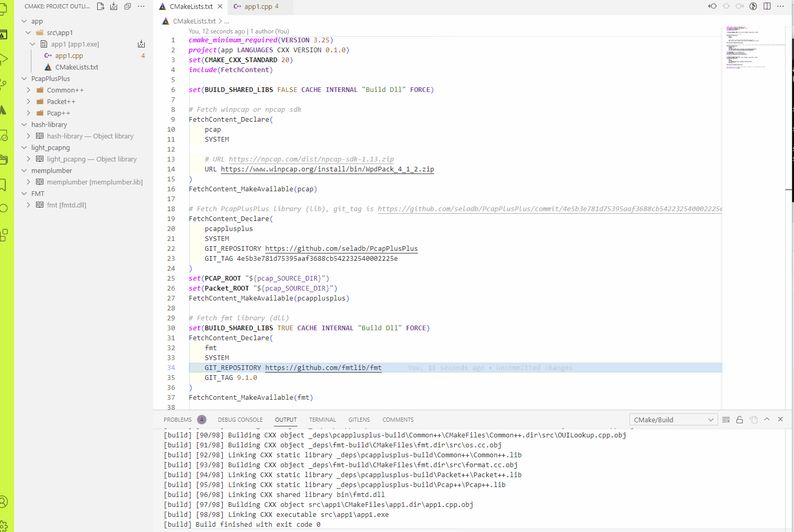Open CMakeLists.txt in Project Outline
The image size is (794, 532).
[x=77, y=67]
